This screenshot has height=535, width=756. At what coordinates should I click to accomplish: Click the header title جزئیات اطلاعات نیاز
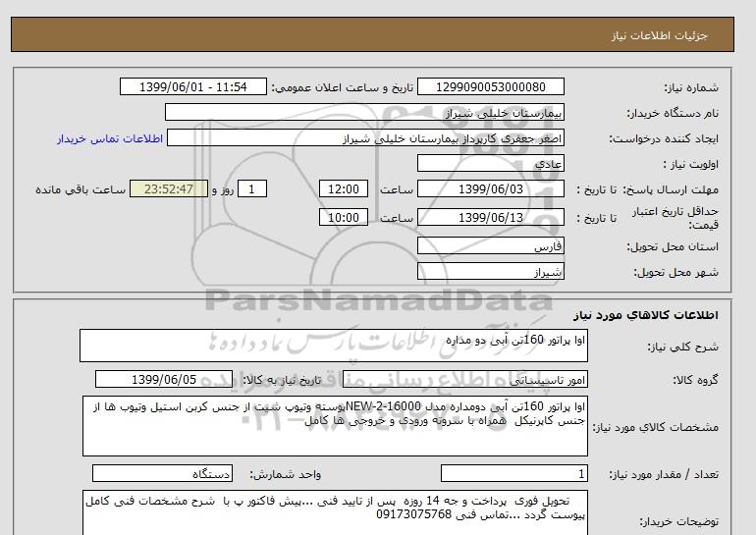point(659,35)
